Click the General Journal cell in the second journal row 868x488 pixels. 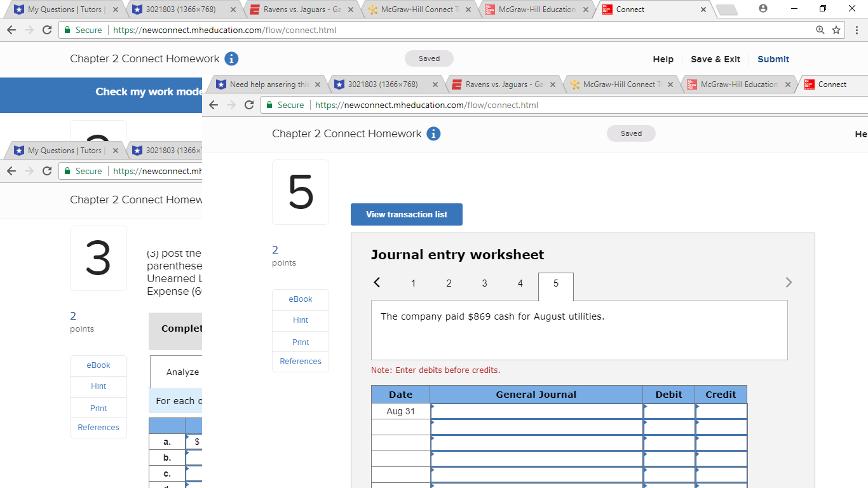pyautogui.click(x=536, y=427)
